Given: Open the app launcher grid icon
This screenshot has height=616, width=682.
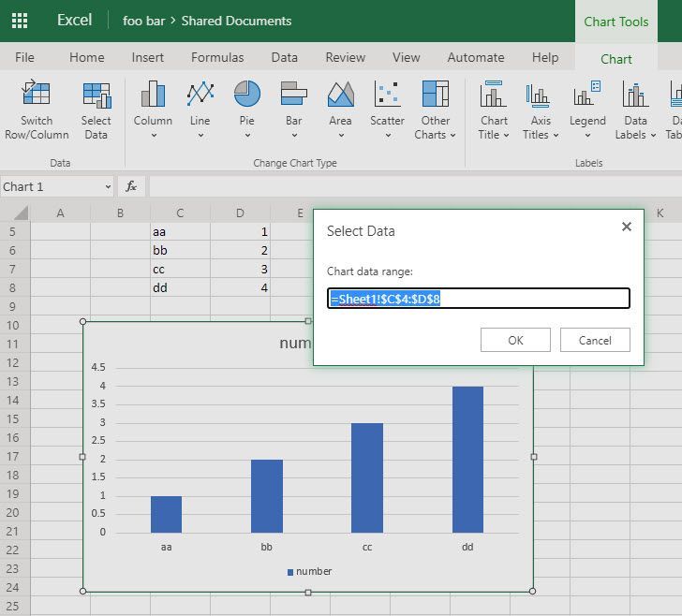Looking at the screenshot, I should coord(20,21).
